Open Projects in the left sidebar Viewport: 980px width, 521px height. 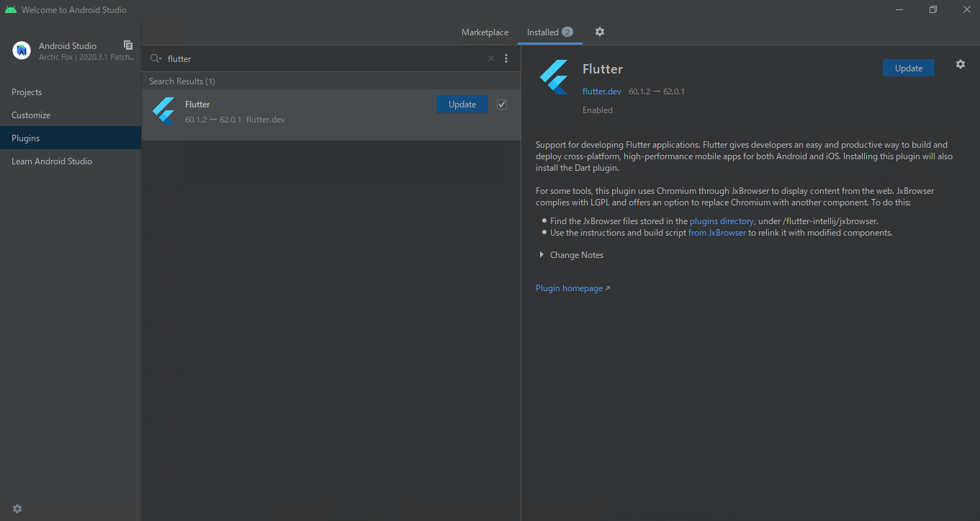pos(27,92)
